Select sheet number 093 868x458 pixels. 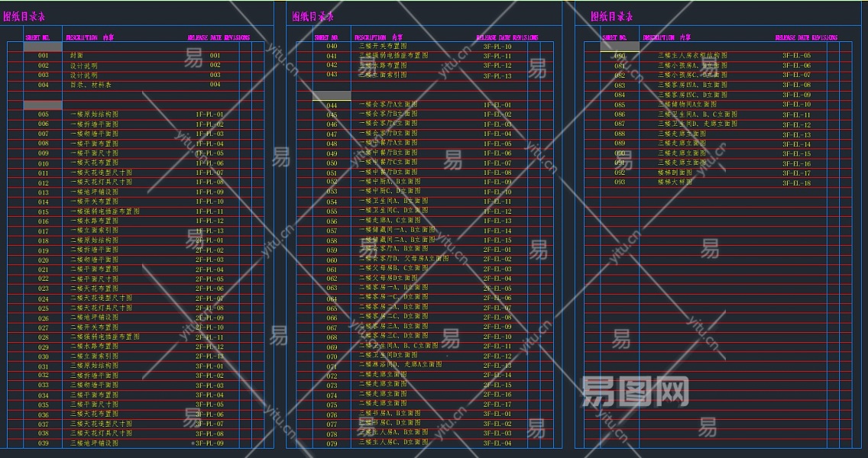[620, 182]
